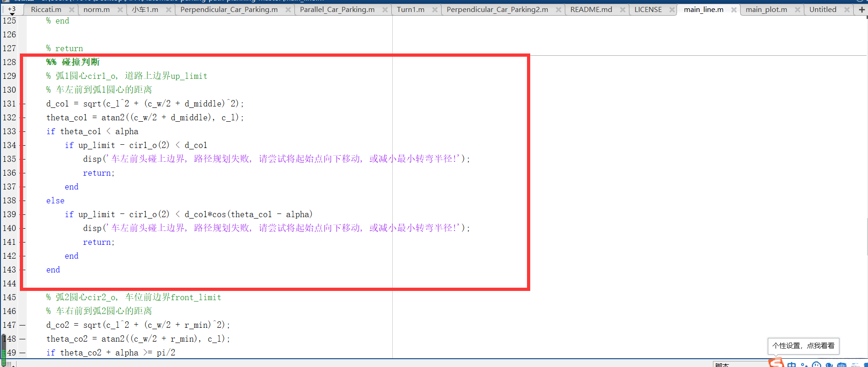Add a new editor tab with plus icon

point(862,10)
